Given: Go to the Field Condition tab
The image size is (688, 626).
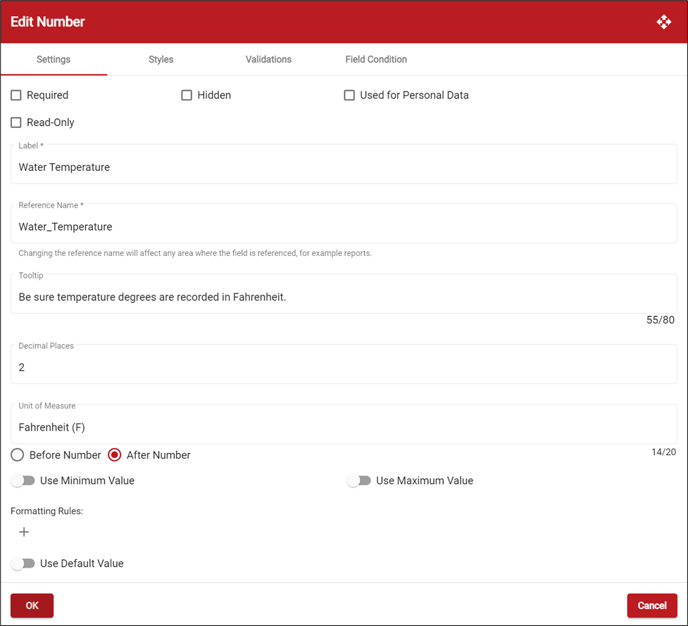Looking at the screenshot, I should [x=376, y=60].
